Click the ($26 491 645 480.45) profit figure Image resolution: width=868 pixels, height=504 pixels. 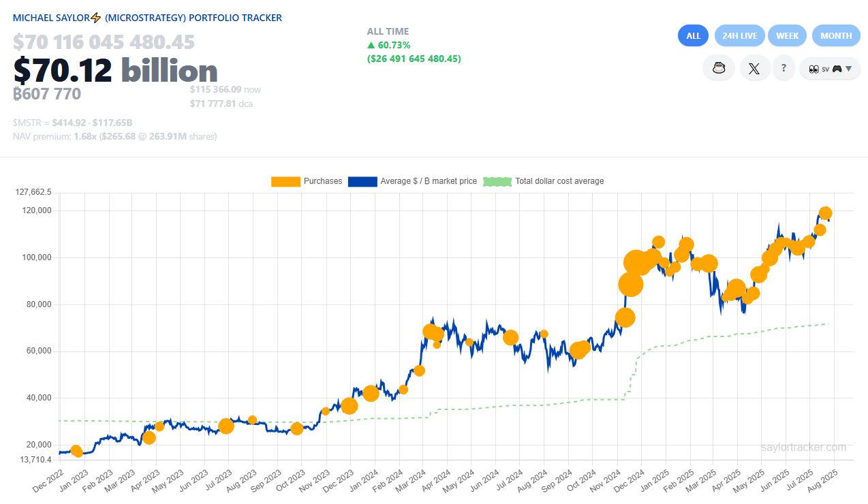point(414,59)
